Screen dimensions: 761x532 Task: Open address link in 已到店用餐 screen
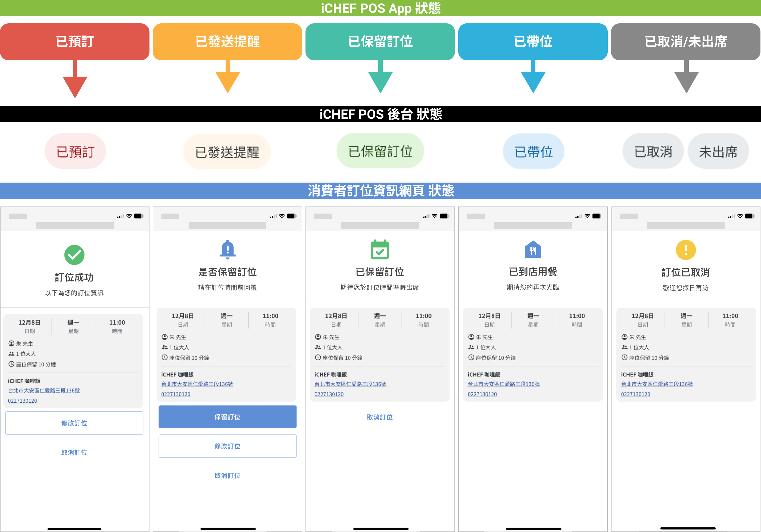[x=503, y=384]
